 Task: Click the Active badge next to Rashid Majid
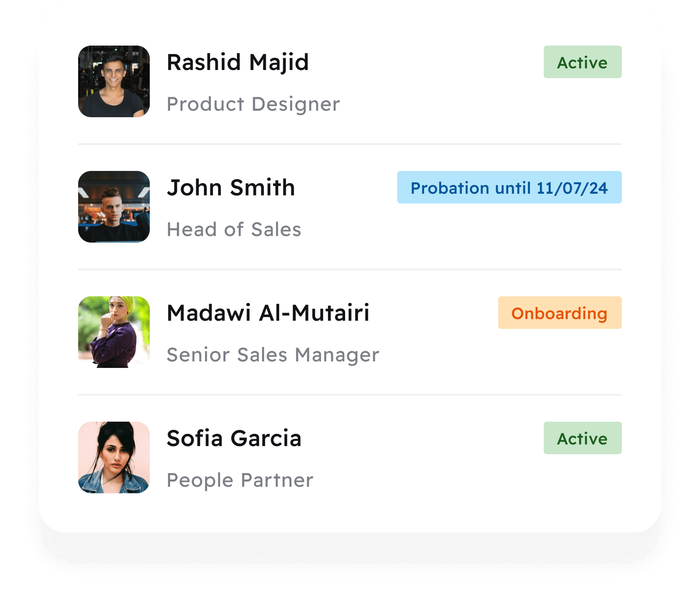click(x=582, y=62)
